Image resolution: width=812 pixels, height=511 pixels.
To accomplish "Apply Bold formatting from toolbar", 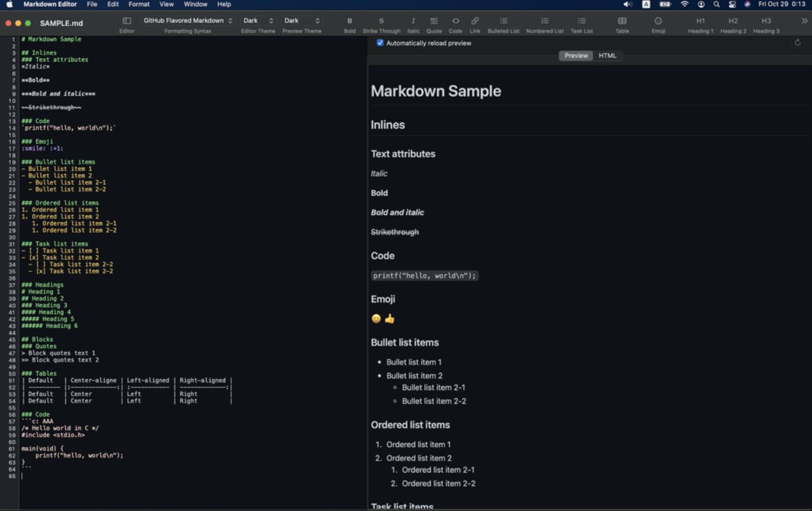I will tap(349, 21).
